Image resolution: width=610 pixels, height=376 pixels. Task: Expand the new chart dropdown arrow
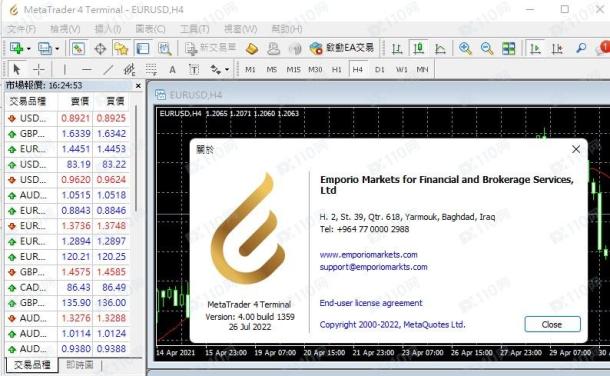pyautogui.click(x=29, y=49)
